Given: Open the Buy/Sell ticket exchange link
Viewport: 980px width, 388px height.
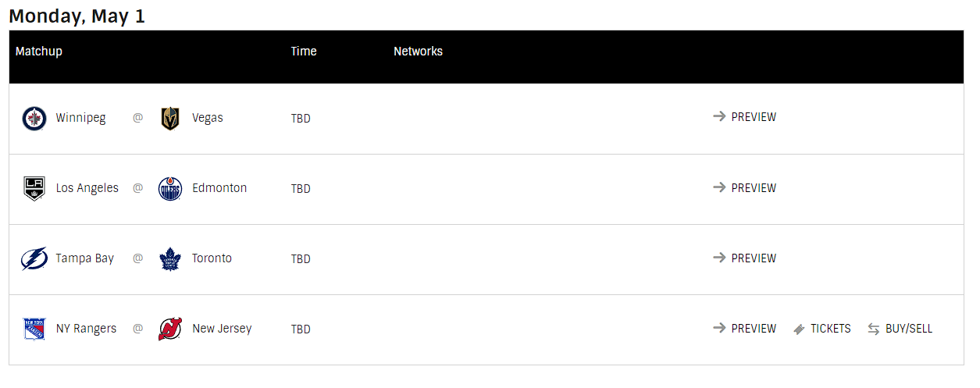Looking at the screenshot, I should [900, 329].
